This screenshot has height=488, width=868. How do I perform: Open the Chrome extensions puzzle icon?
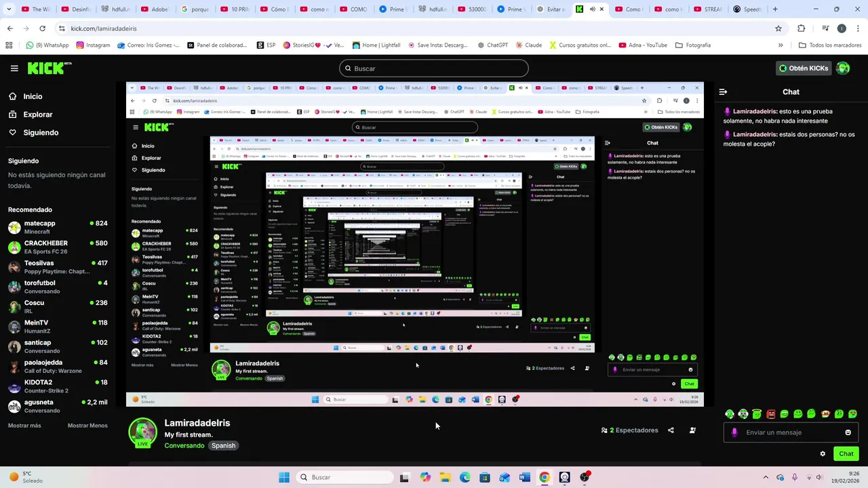(801, 28)
